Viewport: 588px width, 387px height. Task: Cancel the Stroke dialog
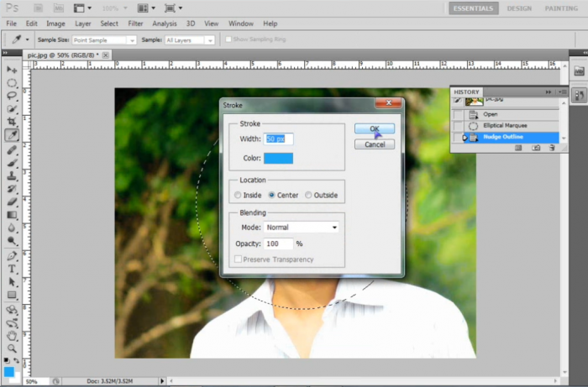click(x=375, y=144)
